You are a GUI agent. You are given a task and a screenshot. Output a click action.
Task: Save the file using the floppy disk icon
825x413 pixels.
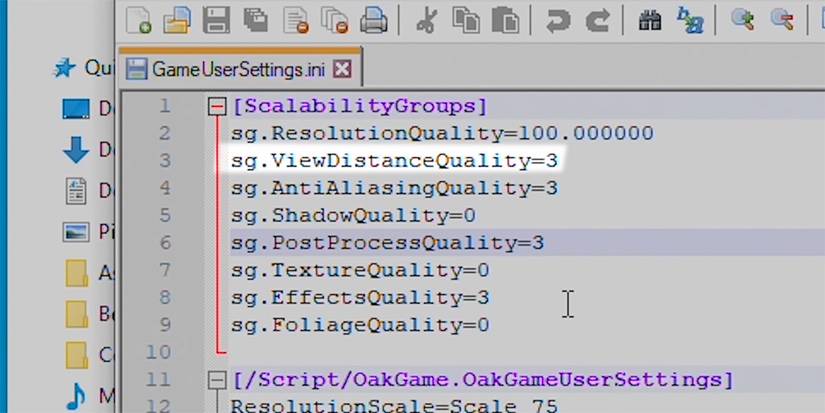pos(216,19)
